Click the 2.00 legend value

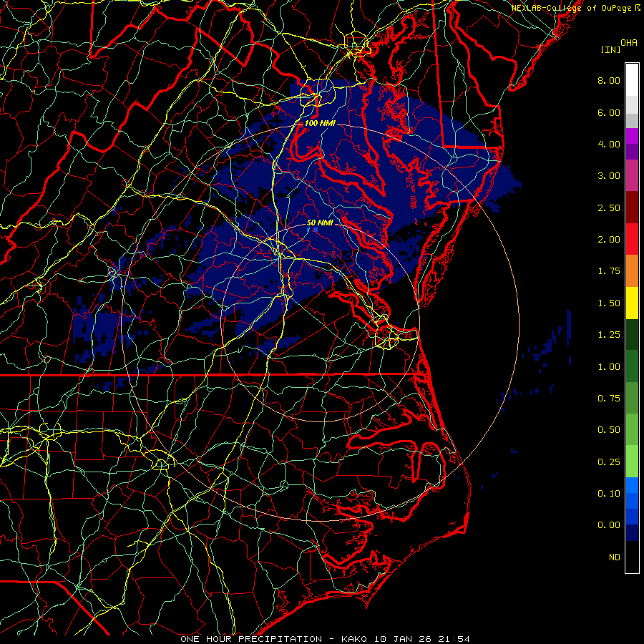pos(609,240)
